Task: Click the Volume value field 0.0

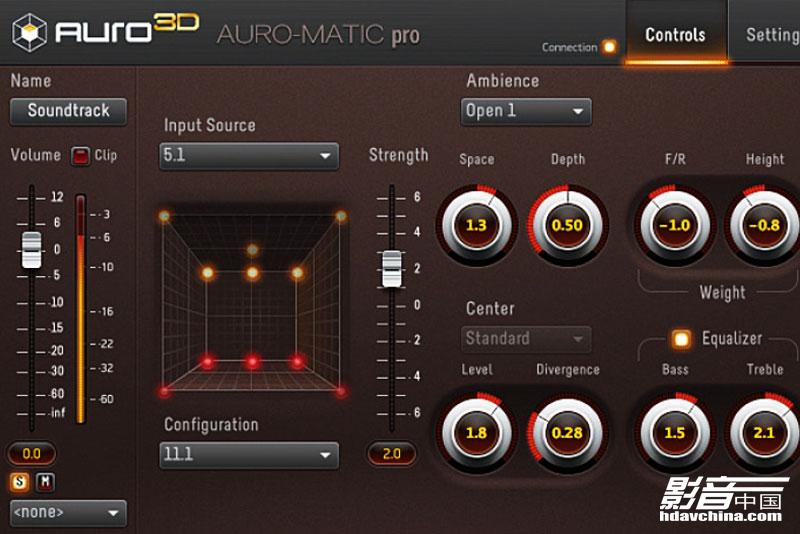Action: (32, 453)
